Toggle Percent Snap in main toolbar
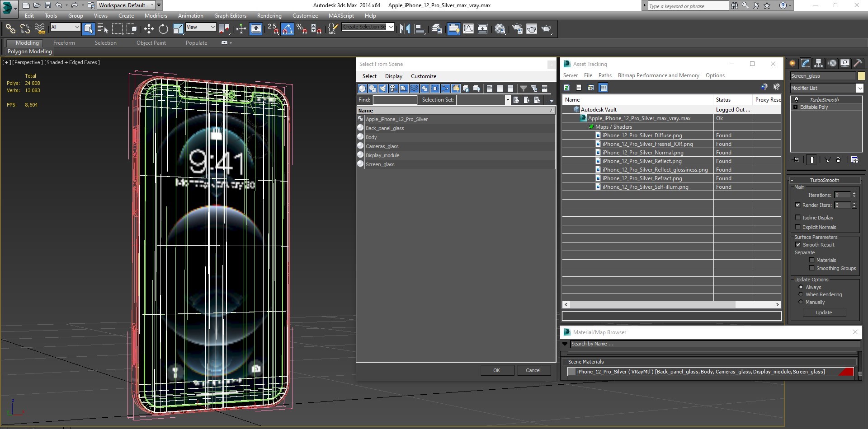The height and width of the screenshot is (429, 868). tap(302, 29)
